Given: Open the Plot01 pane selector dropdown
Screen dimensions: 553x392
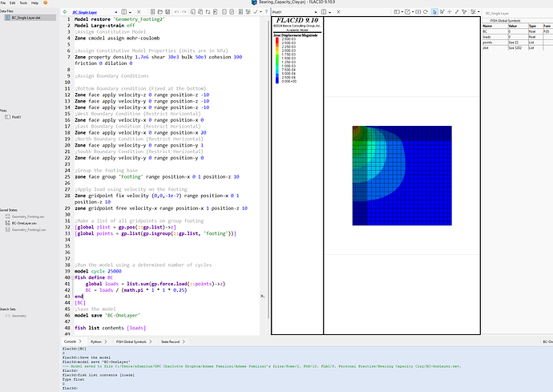Looking at the screenshot, I should point(316,12).
